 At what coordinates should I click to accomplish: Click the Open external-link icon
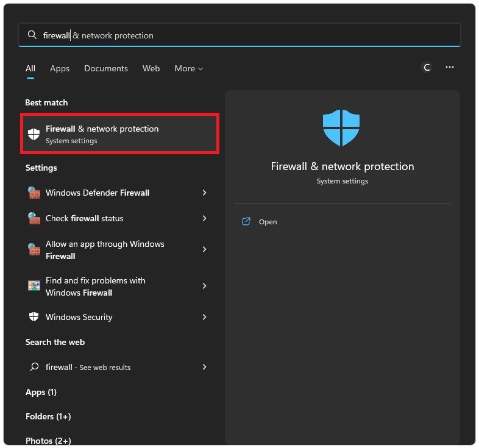point(246,222)
